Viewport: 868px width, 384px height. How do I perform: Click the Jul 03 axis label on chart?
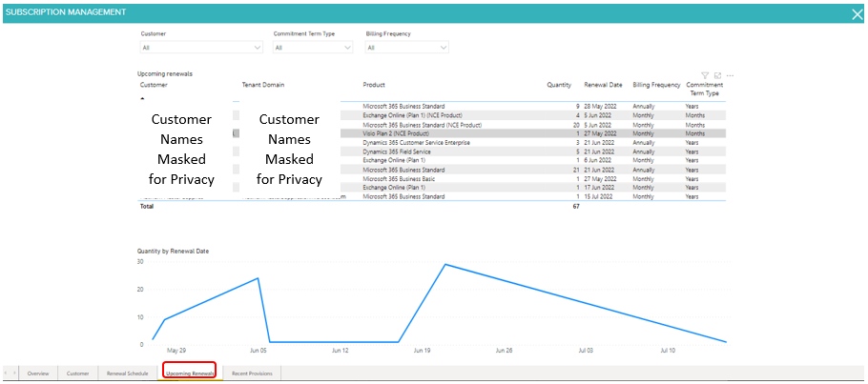click(586, 351)
